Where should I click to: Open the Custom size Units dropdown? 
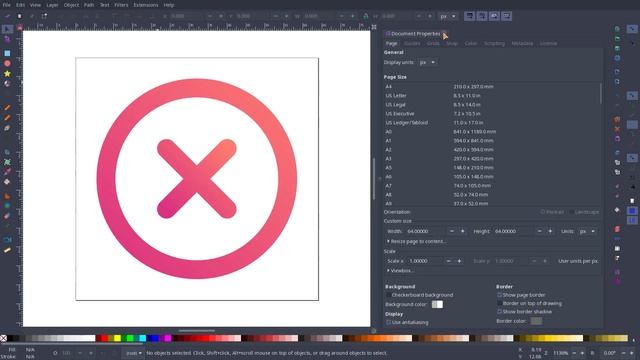click(x=587, y=231)
